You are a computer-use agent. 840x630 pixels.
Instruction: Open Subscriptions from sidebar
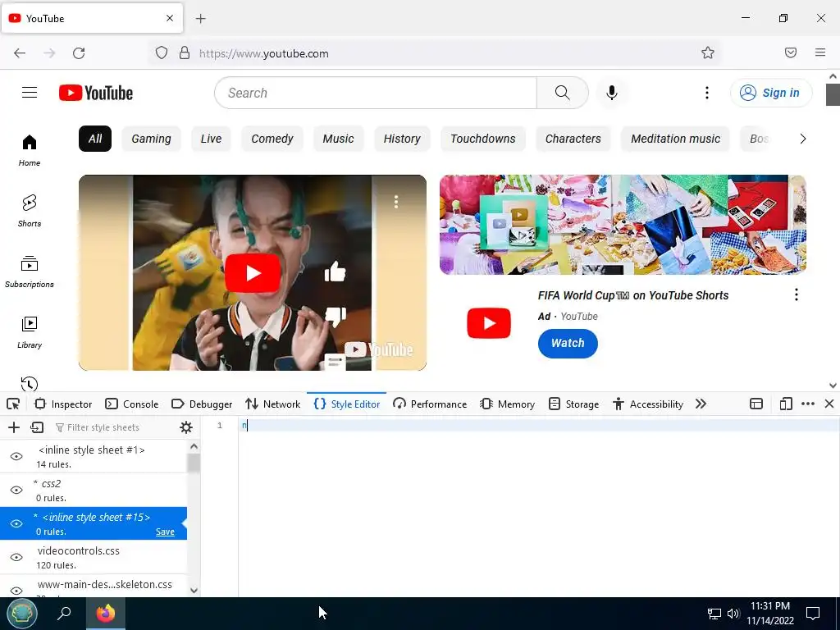pyautogui.click(x=30, y=272)
